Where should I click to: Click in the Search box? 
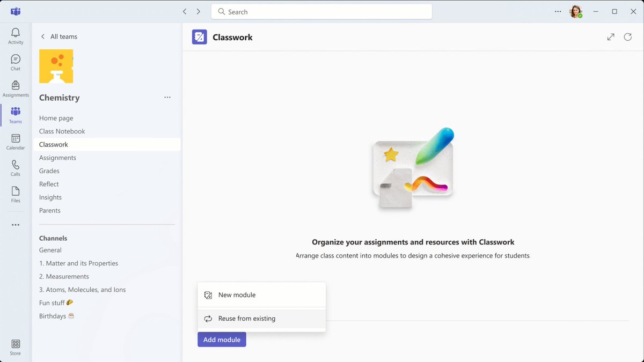click(x=321, y=12)
